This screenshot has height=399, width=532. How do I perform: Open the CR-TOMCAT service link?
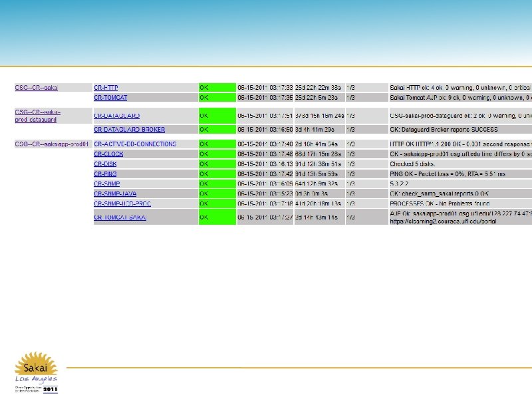click(x=110, y=97)
